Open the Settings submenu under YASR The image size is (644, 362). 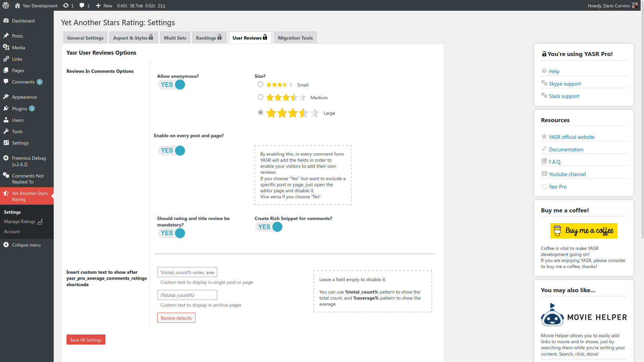(12, 212)
